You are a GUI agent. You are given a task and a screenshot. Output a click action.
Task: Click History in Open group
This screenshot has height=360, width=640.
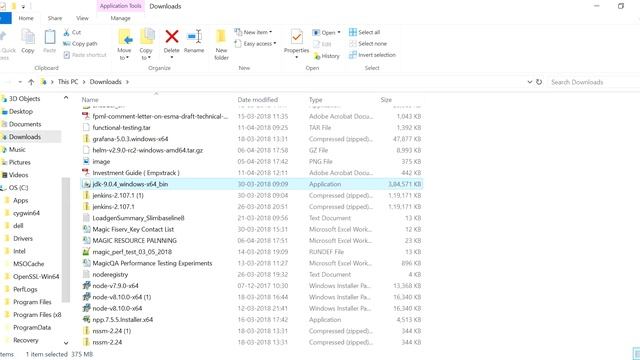tap(327, 56)
